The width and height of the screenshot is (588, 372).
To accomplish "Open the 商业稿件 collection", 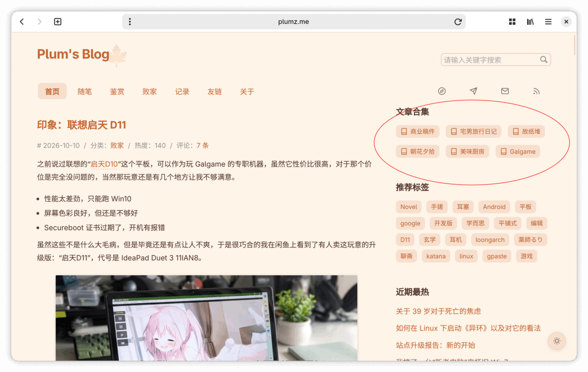I will tap(418, 131).
